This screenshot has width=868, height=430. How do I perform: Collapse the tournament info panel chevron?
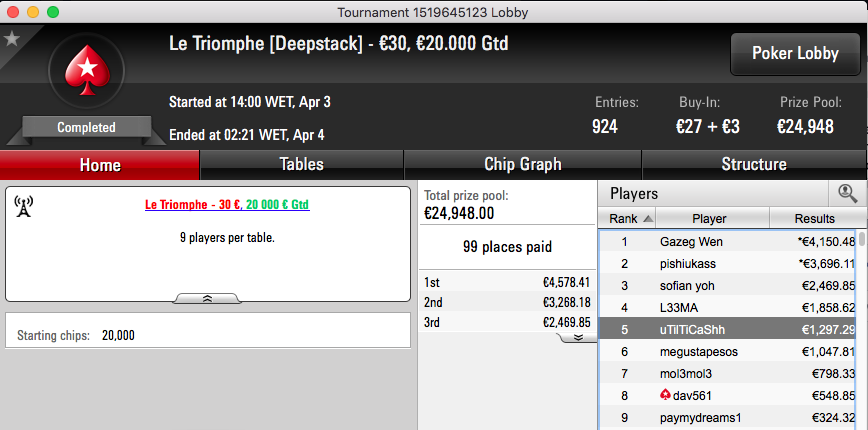click(208, 298)
